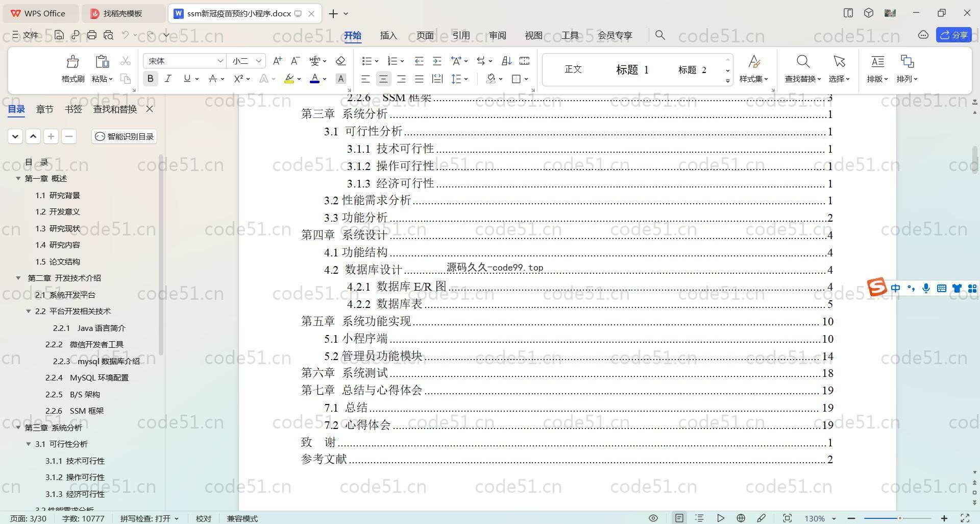Open the Insert (插入) ribbon tab

pyautogui.click(x=388, y=35)
